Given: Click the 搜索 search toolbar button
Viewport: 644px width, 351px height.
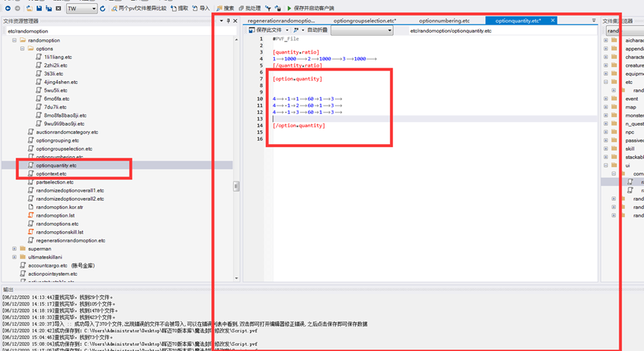Looking at the screenshot, I should pos(224,8).
